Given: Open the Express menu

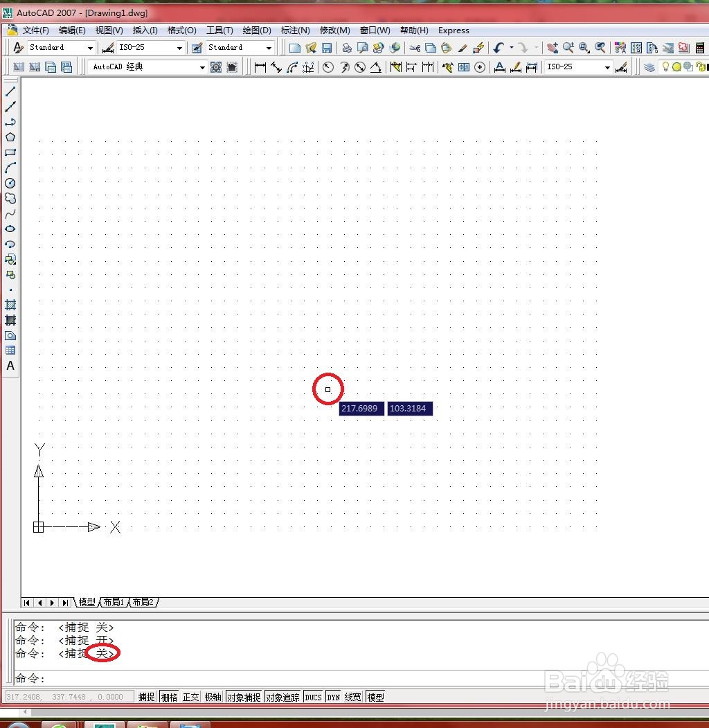Looking at the screenshot, I should coord(454,30).
